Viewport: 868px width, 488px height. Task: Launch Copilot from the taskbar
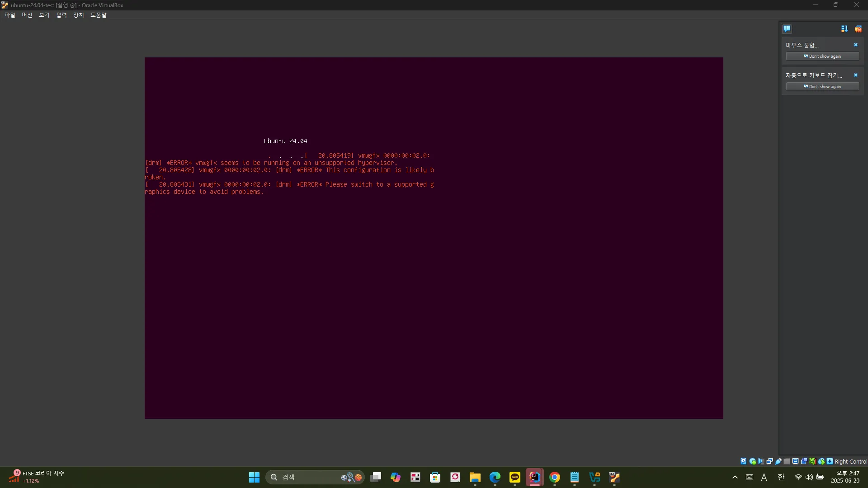[x=396, y=477]
